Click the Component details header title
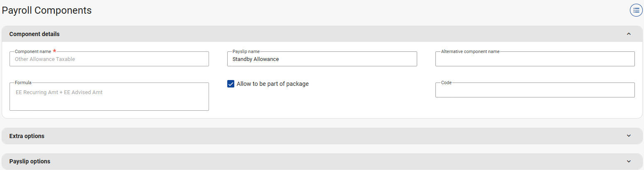This screenshot has height=170, width=644. tap(34, 34)
